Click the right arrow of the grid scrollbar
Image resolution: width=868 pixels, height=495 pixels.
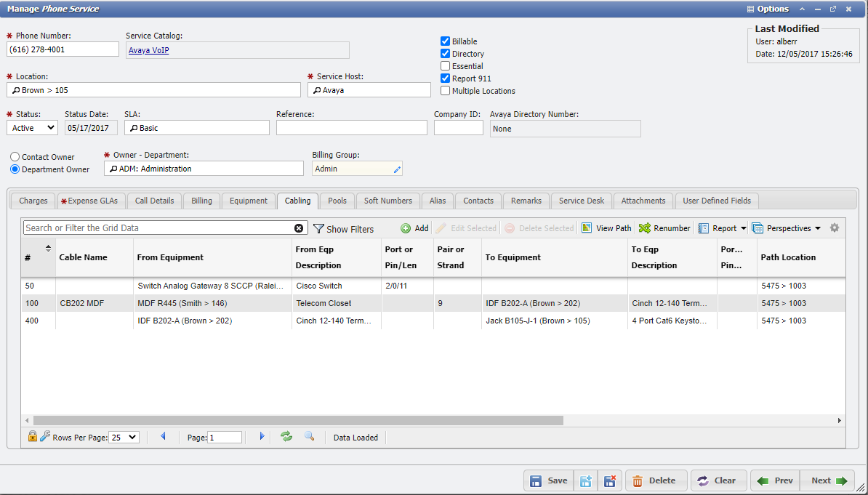(x=839, y=421)
